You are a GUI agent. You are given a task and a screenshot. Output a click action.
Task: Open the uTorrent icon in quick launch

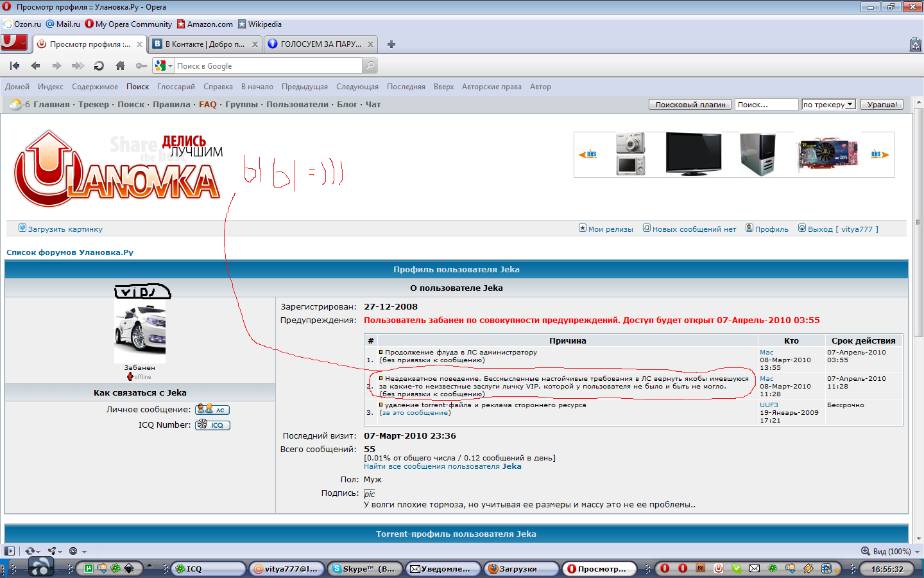point(88,568)
